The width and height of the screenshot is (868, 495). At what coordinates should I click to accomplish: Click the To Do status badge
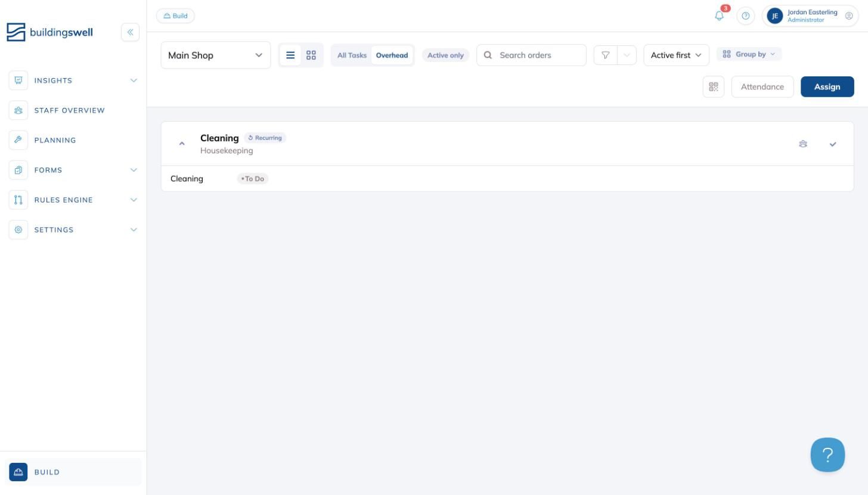pos(253,178)
